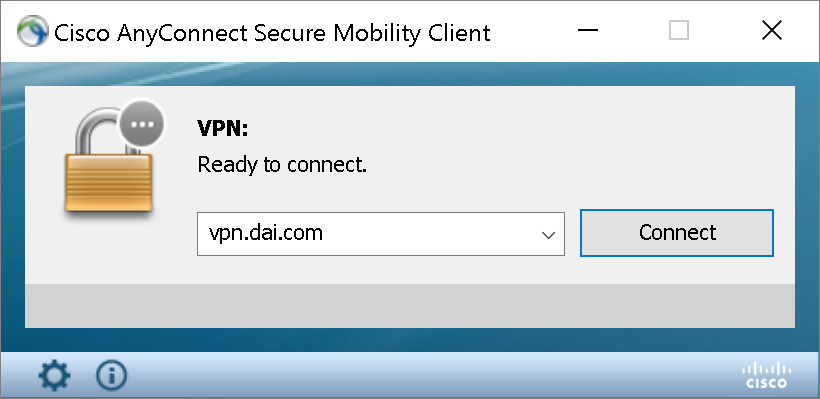
Task: Open the AnyConnect title bar app icon
Action: (32, 31)
